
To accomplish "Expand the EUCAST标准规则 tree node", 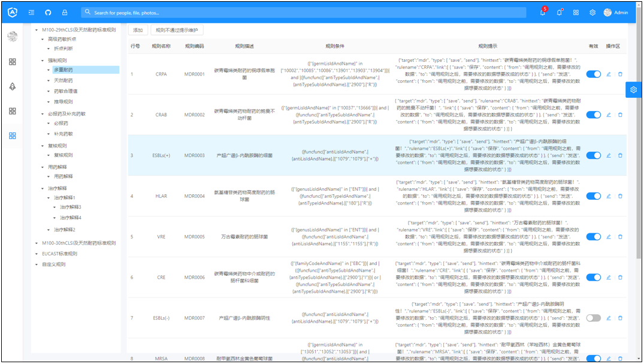I will [x=37, y=254].
